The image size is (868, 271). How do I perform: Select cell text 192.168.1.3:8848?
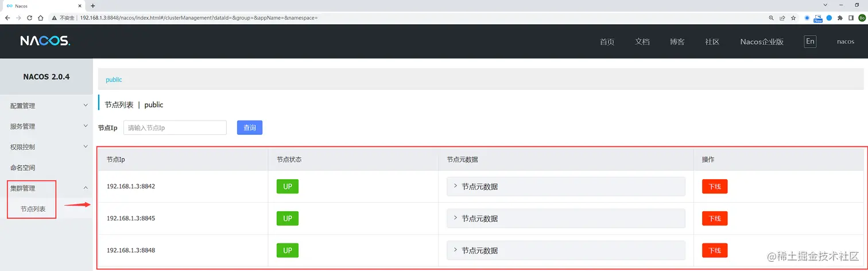131,250
